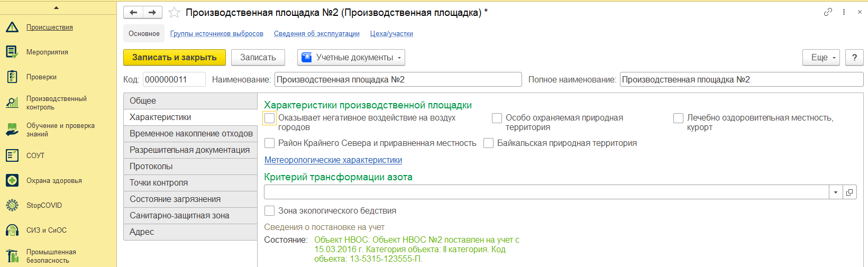Go forward with right arrow

pyautogui.click(x=152, y=12)
